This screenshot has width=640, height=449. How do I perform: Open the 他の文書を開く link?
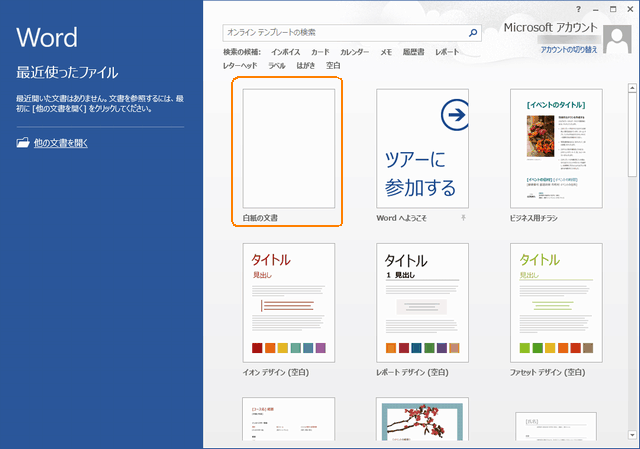pos(61,143)
